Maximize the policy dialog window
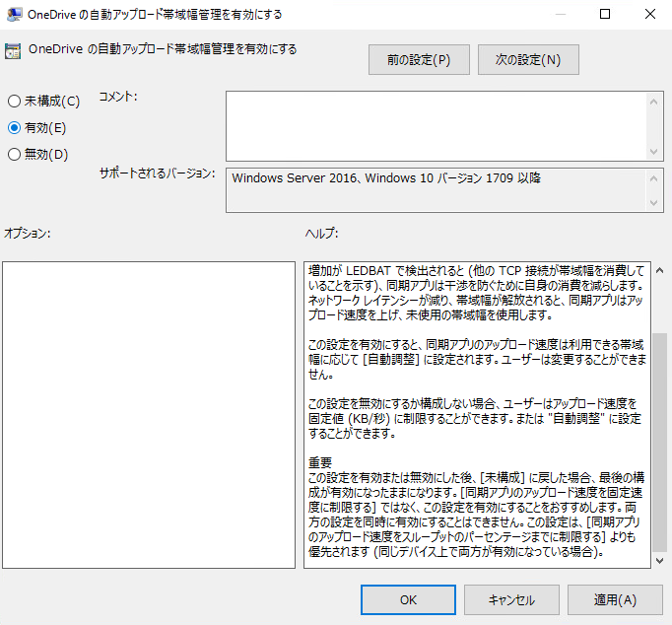672x625 pixels. tap(605, 14)
